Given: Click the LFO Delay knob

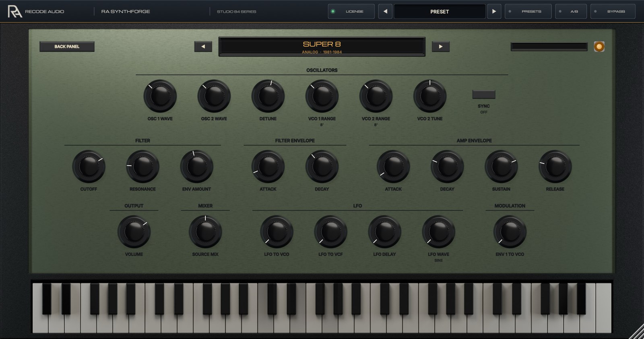Looking at the screenshot, I should 384,232.
